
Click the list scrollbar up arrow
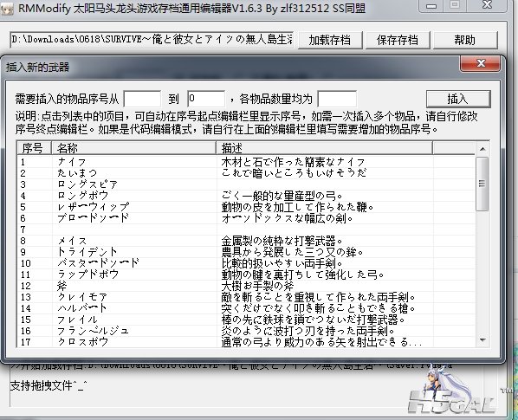[x=482, y=149]
